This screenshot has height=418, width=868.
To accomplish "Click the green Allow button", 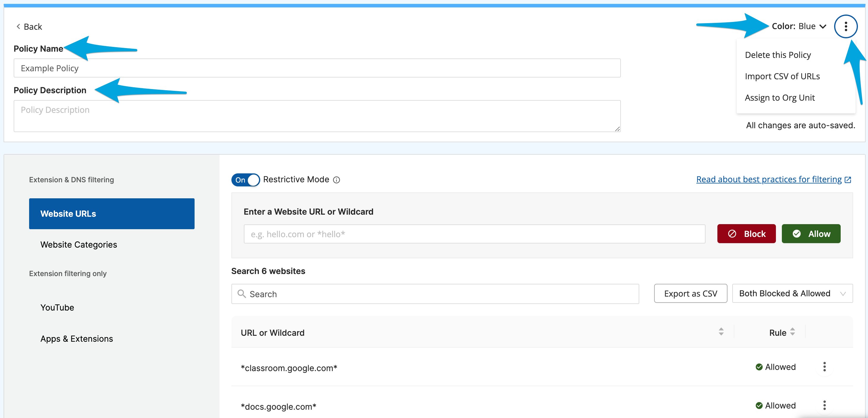I will (811, 234).
